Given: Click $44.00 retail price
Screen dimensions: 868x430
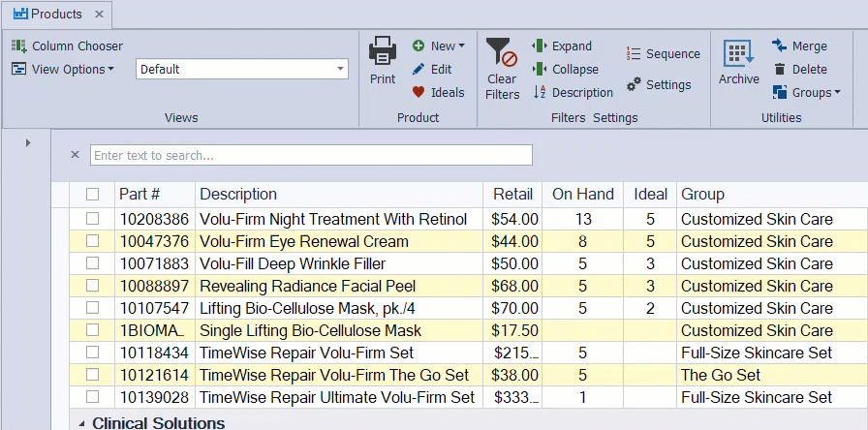Looking at the screenshot, I should coord(514,242).
